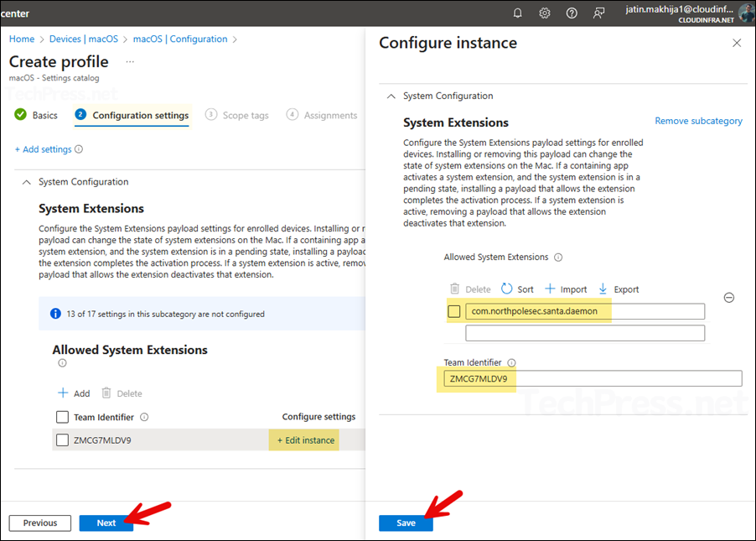This screenshot has height=541, width=756.
Task: Click Delete trash icon in Configure instance toolbar
Action: [454, 289]
